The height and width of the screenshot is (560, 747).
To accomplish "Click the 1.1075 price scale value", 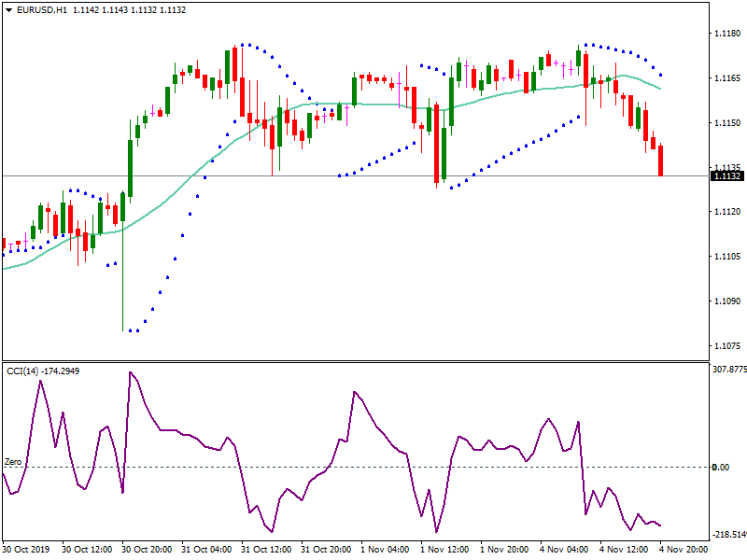I will point(727,345).
